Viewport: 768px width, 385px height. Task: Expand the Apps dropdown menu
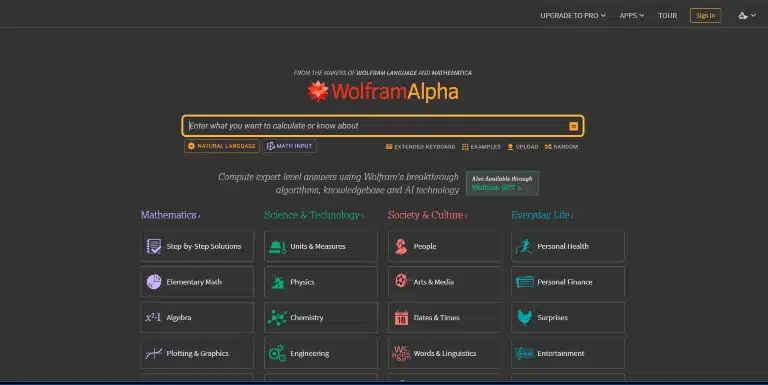pyautogui.click(x=631, y=16)
